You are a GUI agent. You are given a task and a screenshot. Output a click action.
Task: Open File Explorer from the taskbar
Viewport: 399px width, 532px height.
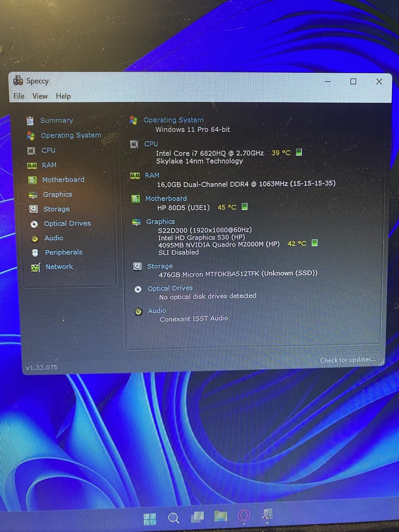click(x=221, y=516)
